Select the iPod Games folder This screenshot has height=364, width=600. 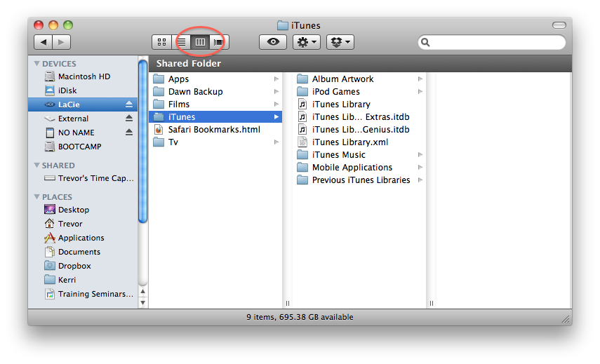pos(359,91)
